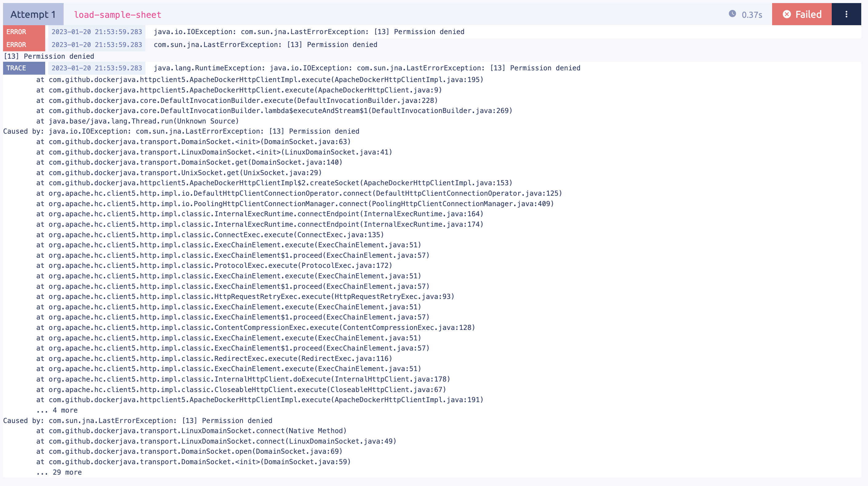Expand the '... 29 more' stack trace lines

click(59, 472)
